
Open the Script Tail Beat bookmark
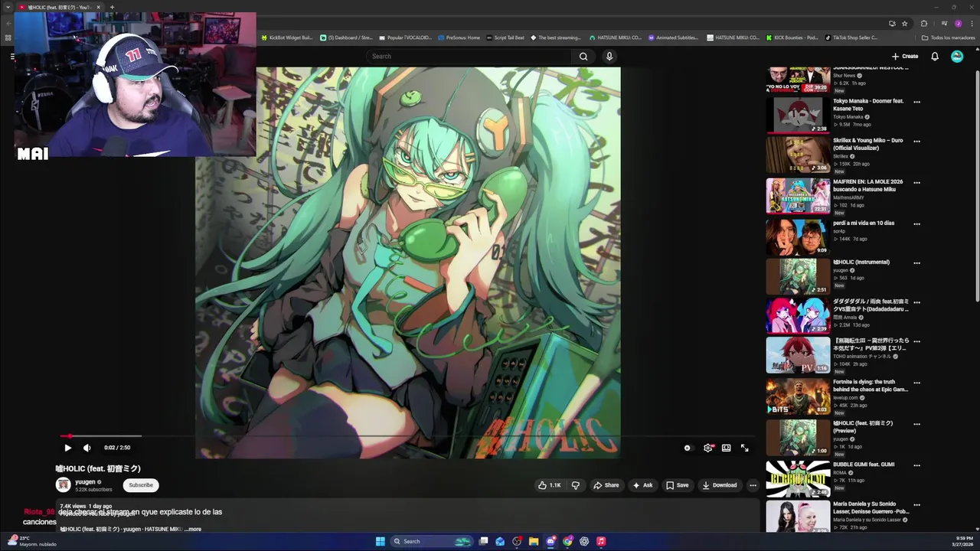pos(505,37)
